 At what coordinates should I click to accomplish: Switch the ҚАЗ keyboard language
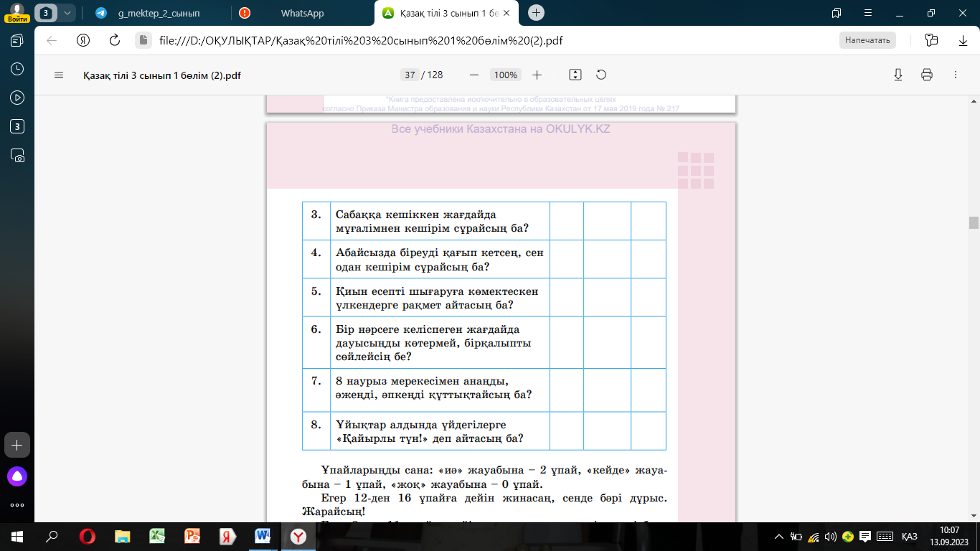[910, 537]
